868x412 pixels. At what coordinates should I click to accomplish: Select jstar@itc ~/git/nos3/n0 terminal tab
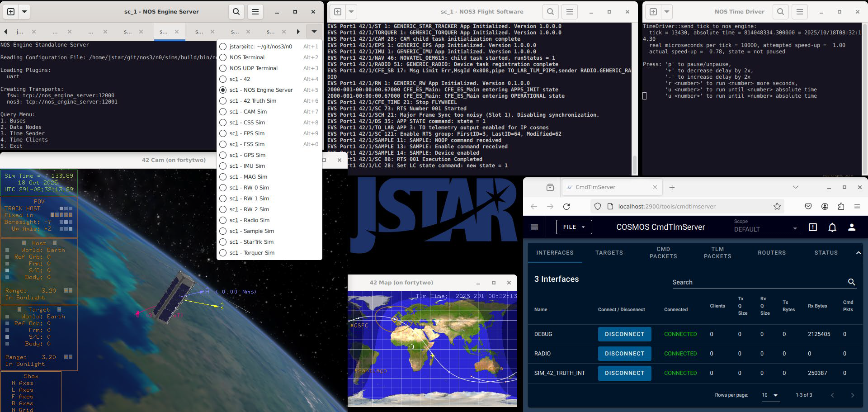pyautogui.click(x=269, y=46)
